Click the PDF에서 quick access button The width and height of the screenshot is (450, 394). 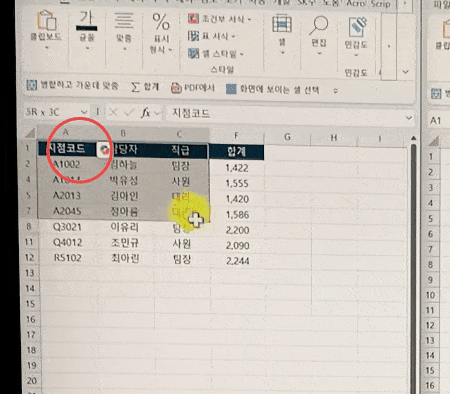point(193,88)
